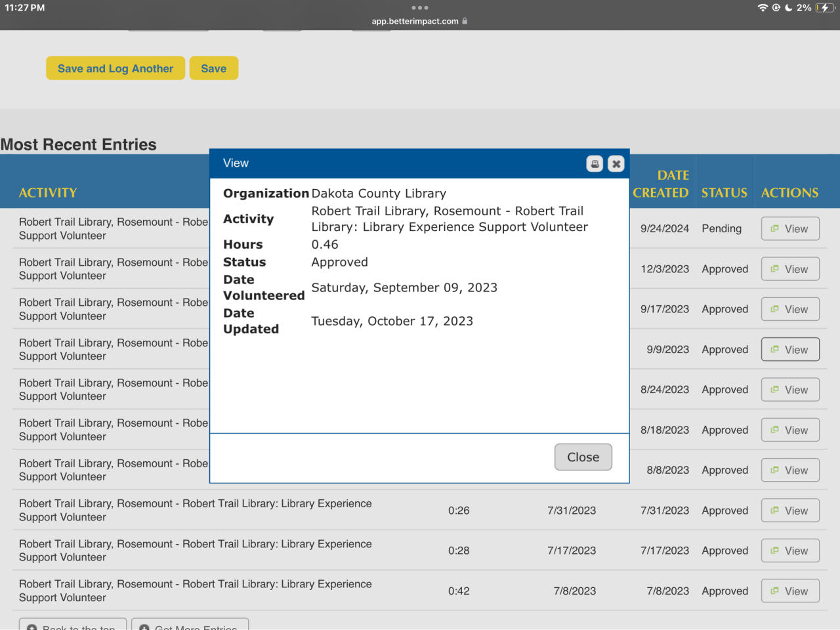This screenshot has height=630, width=840.
Task: Click the View dialog title text
Action: tap(236, 163)
